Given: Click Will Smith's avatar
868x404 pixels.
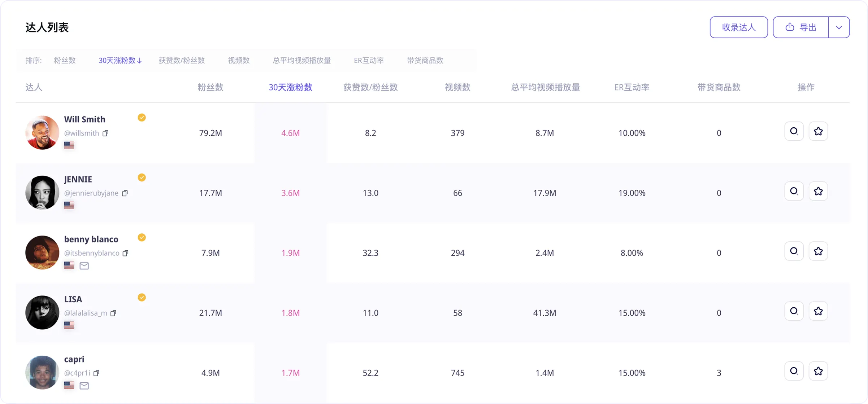Looking at the screenshot, I should pyautogui.click(x=42, y=132).
